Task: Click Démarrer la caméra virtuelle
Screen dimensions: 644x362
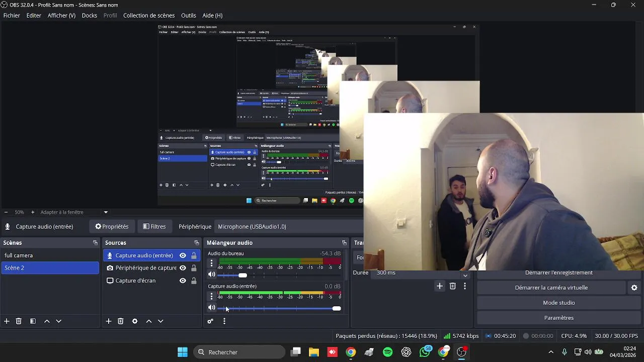Action: tap(551, 288)
